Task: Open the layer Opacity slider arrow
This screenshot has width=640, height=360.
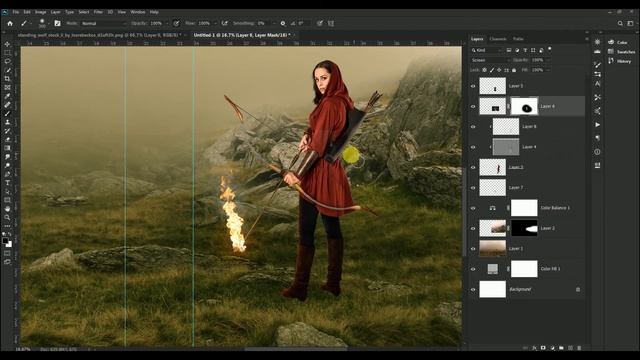Action: click(x=548, y=60)
